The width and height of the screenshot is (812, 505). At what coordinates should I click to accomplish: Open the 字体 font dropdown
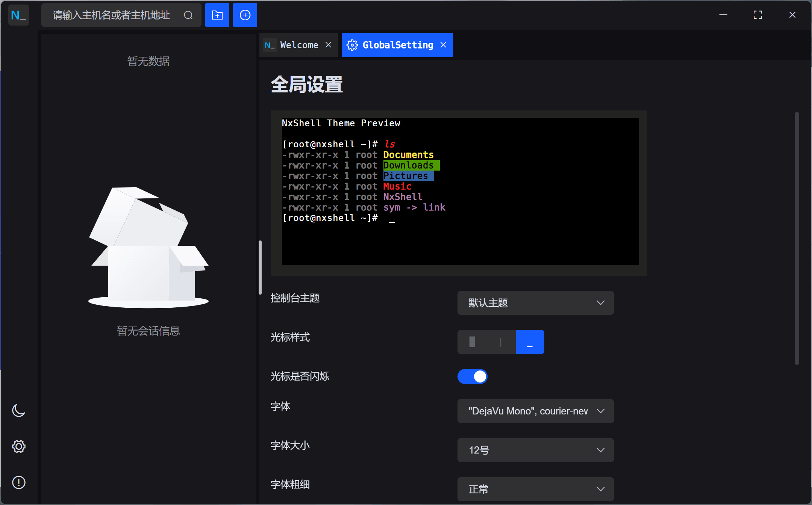pyautogui.click(x=535, y=411)
